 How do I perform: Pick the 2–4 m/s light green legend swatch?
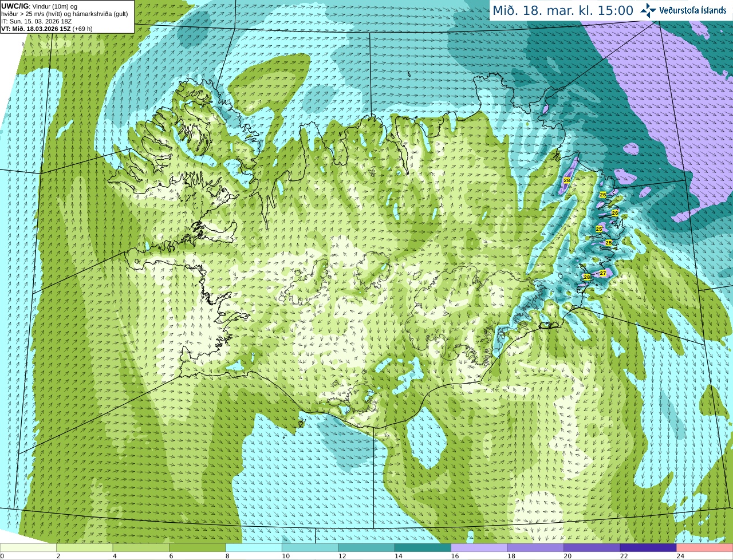tap(85, 547)
